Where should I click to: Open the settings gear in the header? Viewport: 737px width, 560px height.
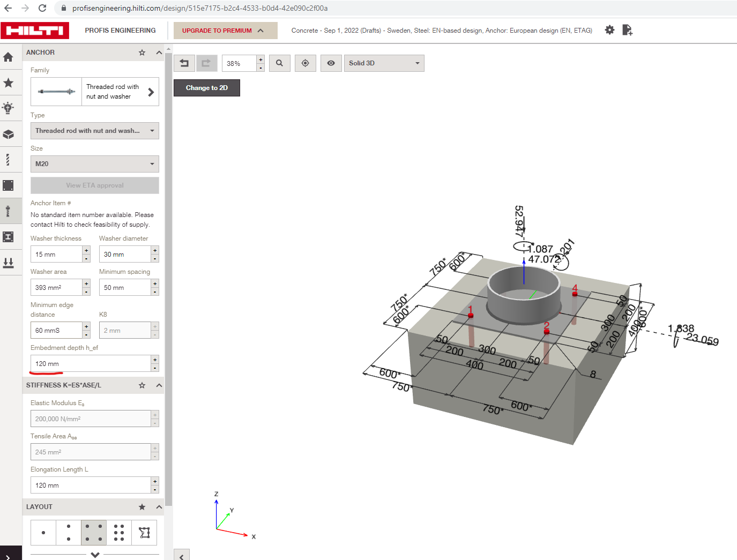(x=609, y=30)
